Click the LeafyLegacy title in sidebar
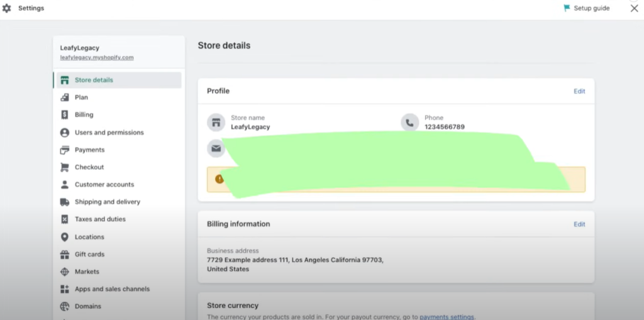The height and width of the screenshot is (320, 644). coord(80,48)
